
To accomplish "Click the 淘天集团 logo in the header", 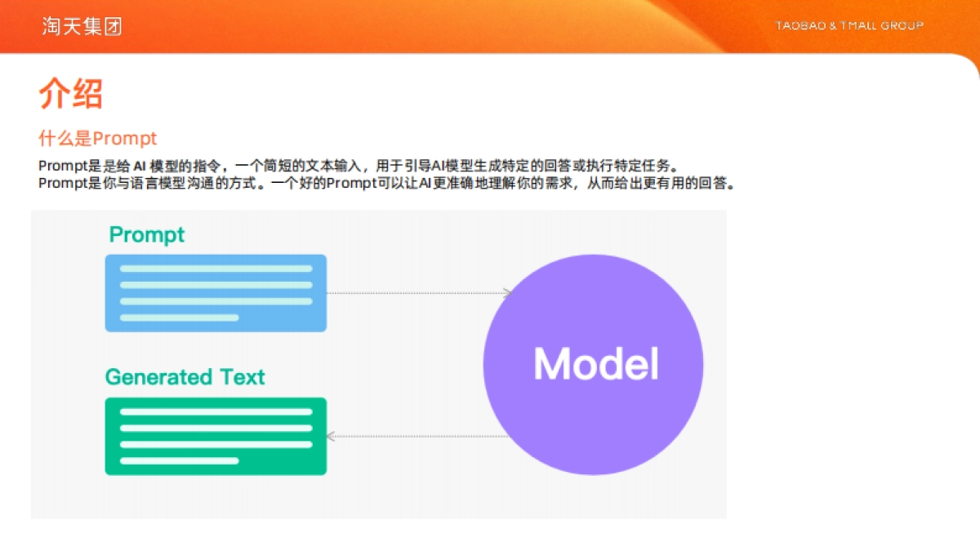I will click(x=80, y=26).
